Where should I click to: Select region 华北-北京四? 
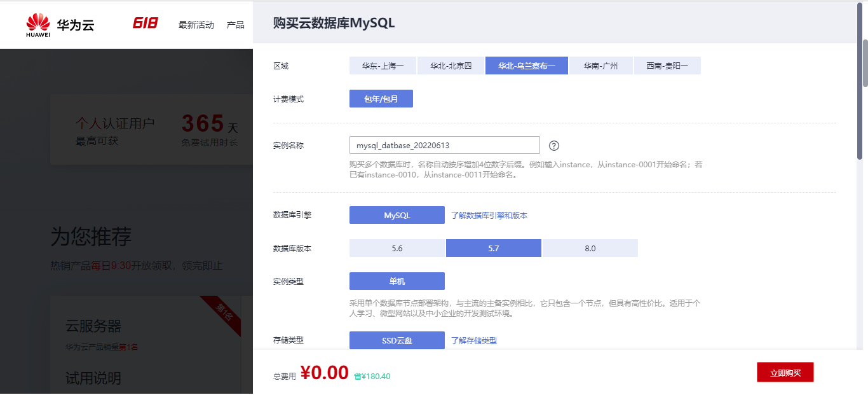coord(451,66)
